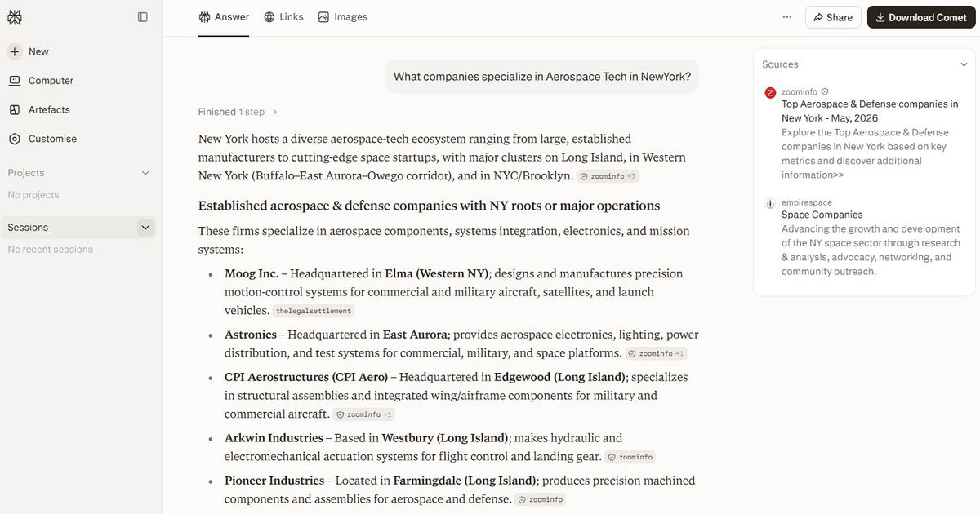Screen dimensions: 980x514
Task: Start a New thread with plus icon
Action: [29, 51]
